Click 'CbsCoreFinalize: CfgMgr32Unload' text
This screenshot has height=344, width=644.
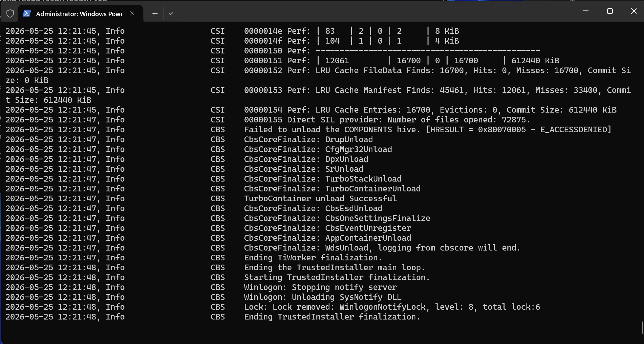pyautogui.click(x=318, y=149)
